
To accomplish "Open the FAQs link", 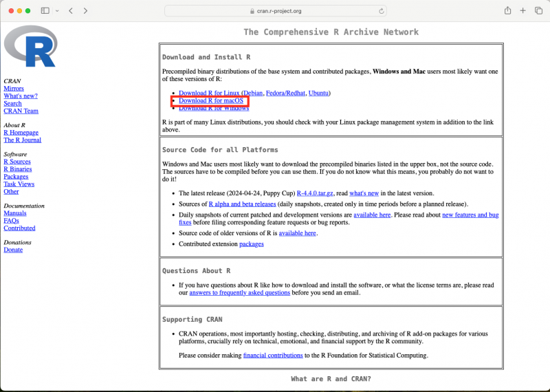I will (x=11, y=221).
